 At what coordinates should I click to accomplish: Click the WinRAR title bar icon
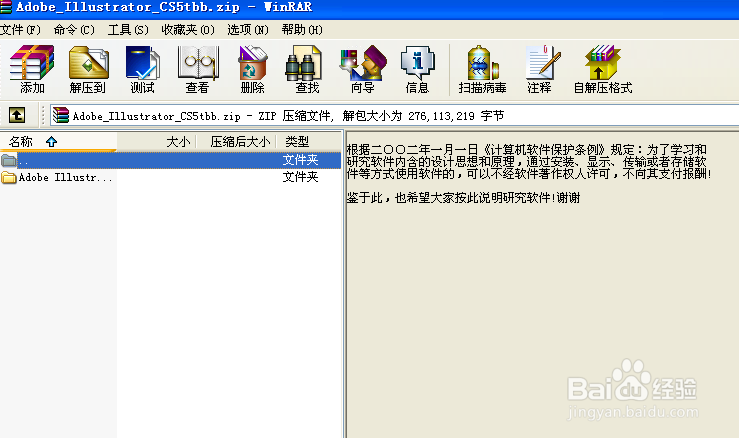click(x=6, y=7)
